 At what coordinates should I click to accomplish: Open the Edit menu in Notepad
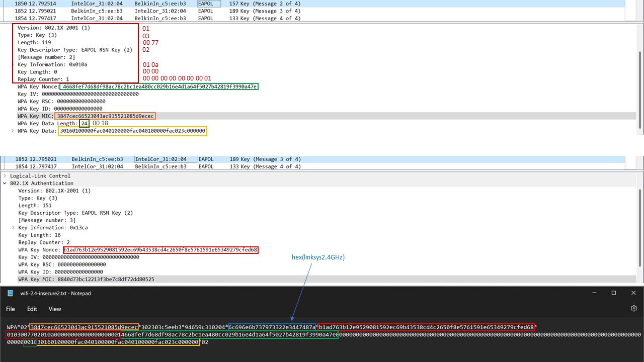[32, 309]
